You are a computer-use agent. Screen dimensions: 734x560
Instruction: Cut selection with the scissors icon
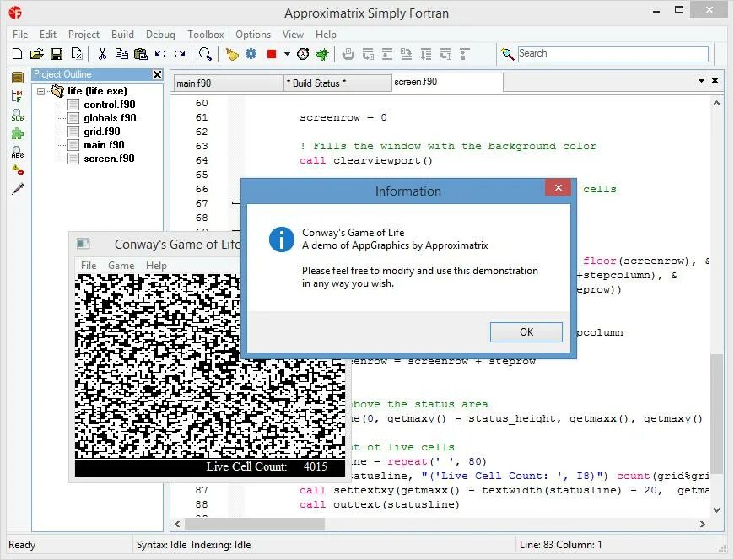[x=102, y=54]
